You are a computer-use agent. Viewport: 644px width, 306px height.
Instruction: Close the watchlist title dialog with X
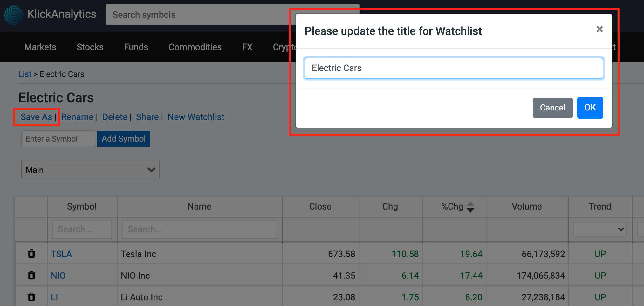pos(599,29)
